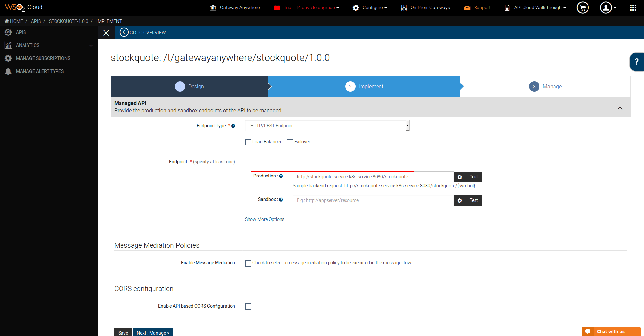Open On-Prem Gateways link
This screenshot has height=336, width=644.
430,8
